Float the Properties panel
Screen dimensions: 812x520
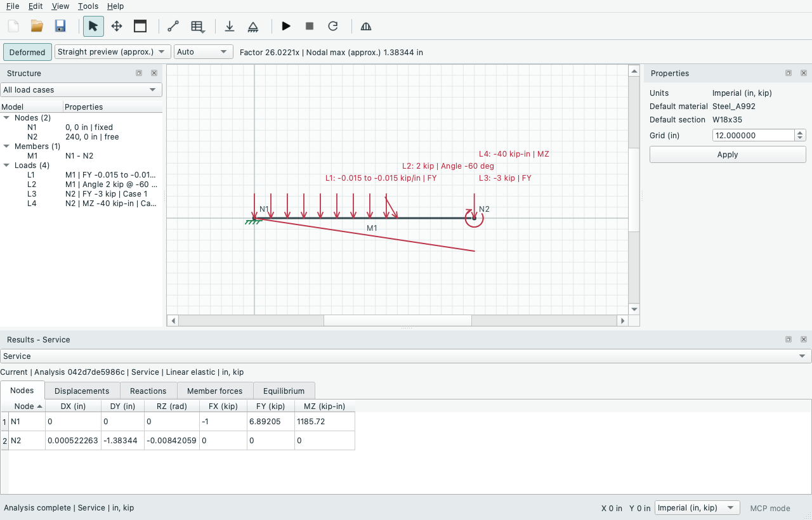pos(789,73)
